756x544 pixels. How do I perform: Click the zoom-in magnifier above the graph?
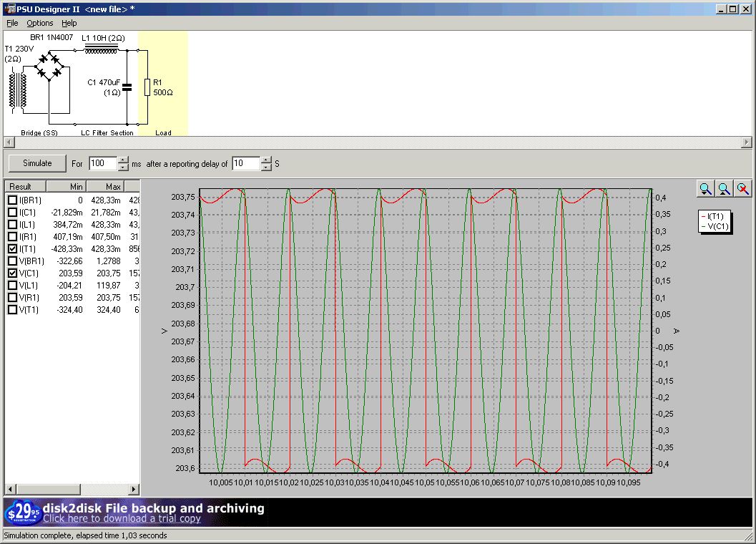[x=705, y=188]
